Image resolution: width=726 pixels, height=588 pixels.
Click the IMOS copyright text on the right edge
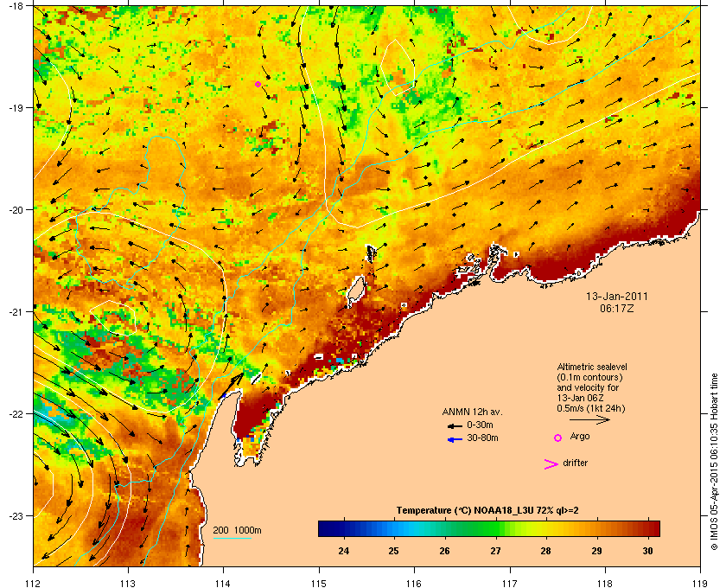coord(715,463)
